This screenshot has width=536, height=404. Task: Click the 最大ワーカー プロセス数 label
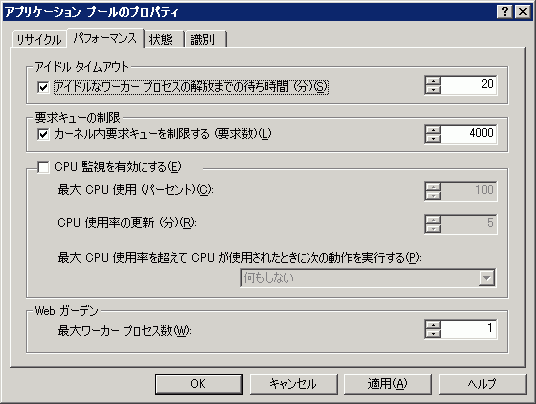click(124, 331)
